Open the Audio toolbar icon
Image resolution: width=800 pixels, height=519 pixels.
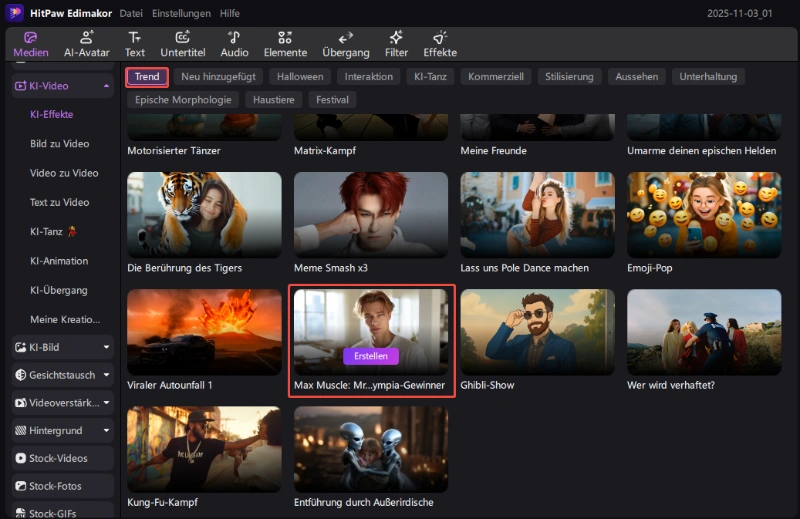234,37
